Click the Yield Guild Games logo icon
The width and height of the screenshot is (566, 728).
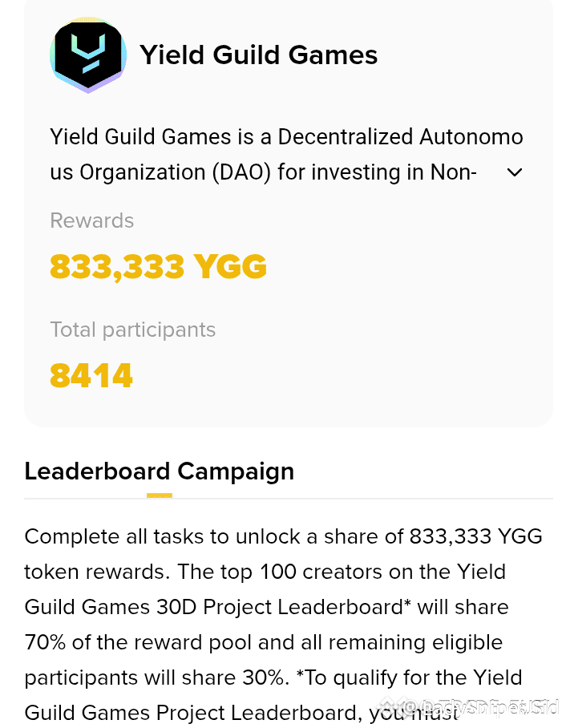click(x=88, y=55)
